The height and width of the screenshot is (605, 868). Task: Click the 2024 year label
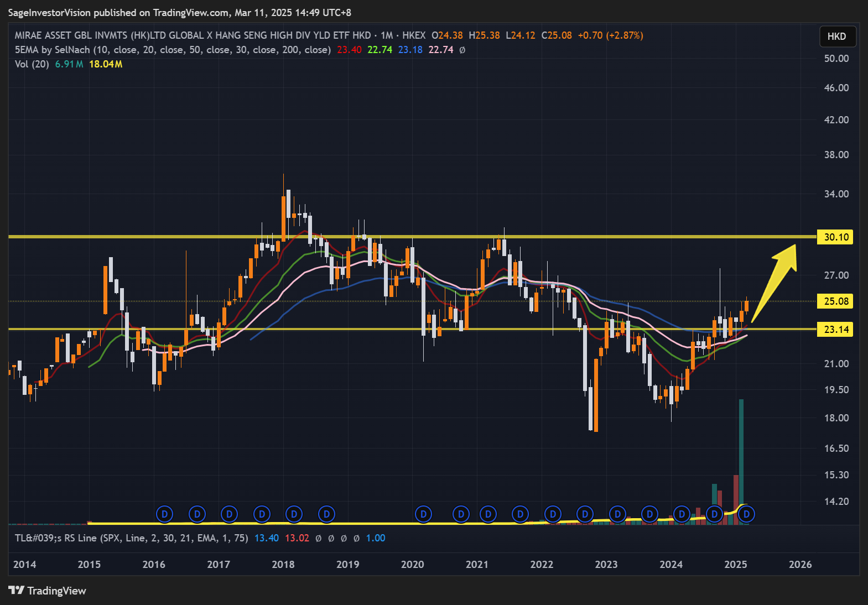671,565
